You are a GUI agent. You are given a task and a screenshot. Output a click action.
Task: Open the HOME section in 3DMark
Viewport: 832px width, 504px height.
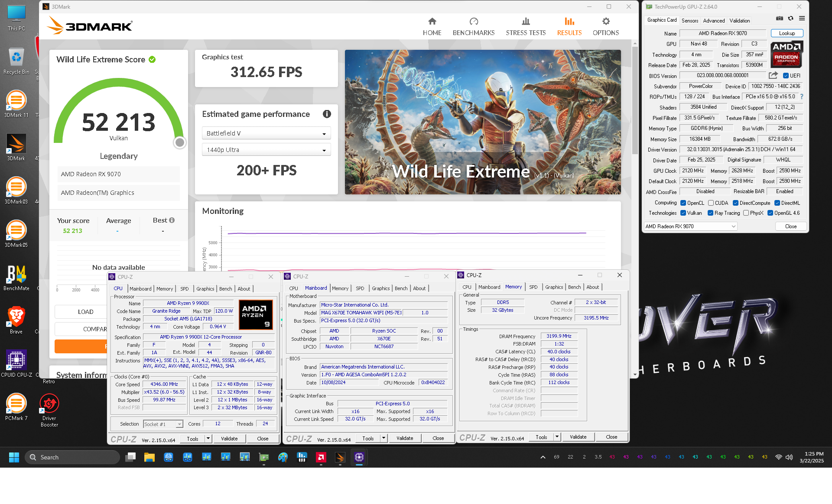(432, 27)
